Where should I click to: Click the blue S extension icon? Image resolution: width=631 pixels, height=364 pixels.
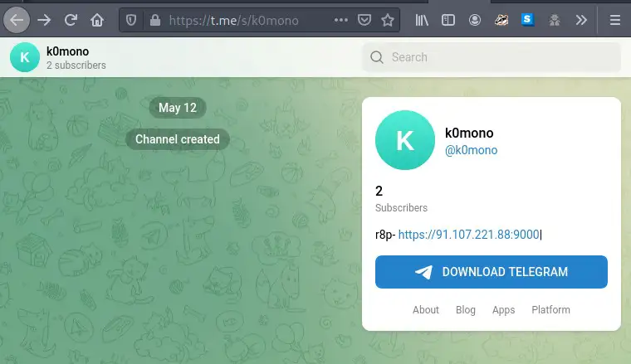pyautogui.click(x=527, y=19)
